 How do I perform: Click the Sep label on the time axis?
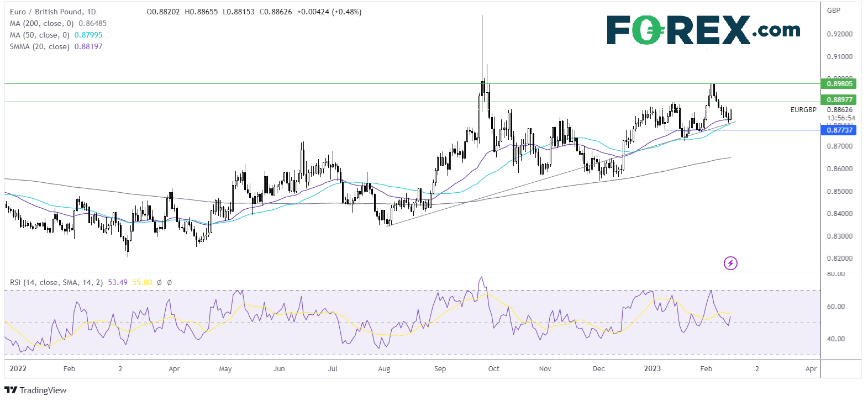pyautogui.click(x=440, y=369)
